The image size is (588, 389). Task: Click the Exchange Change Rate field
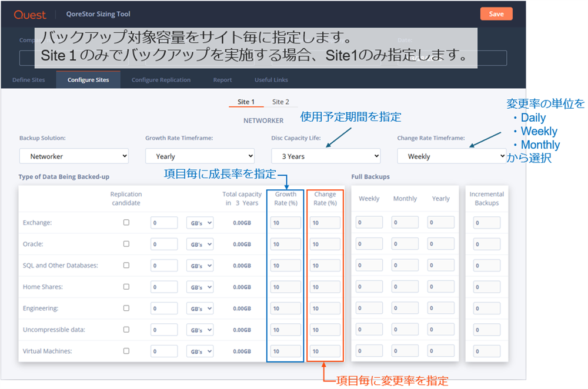(325, 223)
